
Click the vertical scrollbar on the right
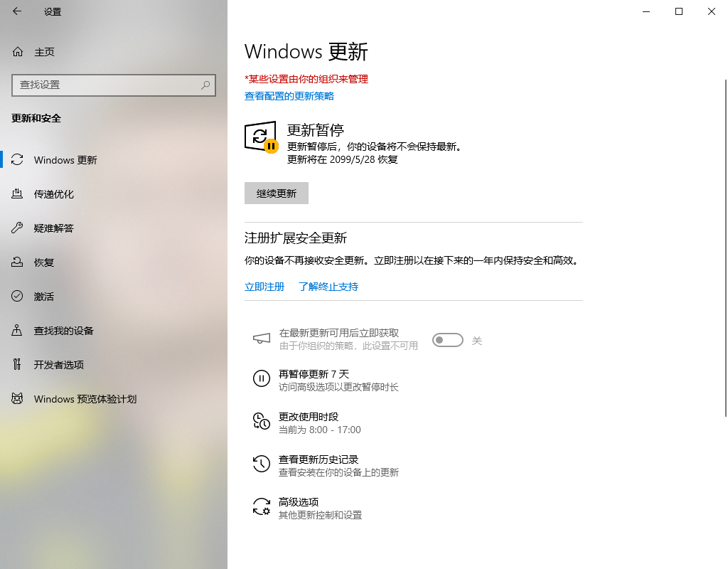click(725, 248)
